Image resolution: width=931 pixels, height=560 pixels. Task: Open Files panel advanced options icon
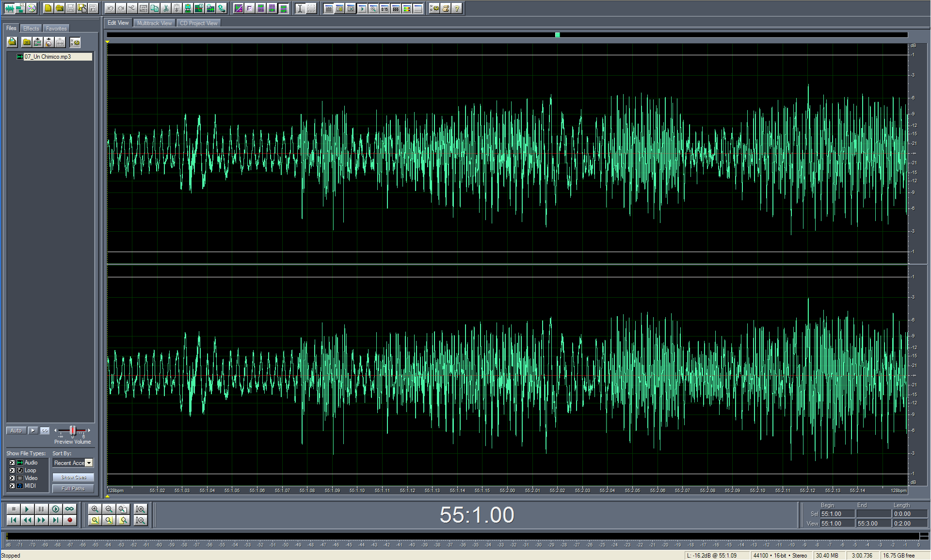[x=75, y=42]
